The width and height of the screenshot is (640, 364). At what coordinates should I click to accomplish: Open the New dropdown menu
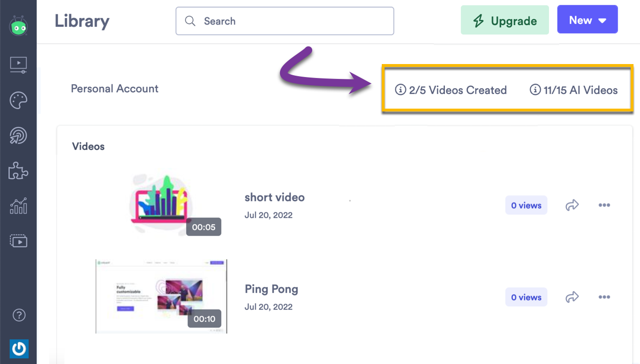coord(587,19)
